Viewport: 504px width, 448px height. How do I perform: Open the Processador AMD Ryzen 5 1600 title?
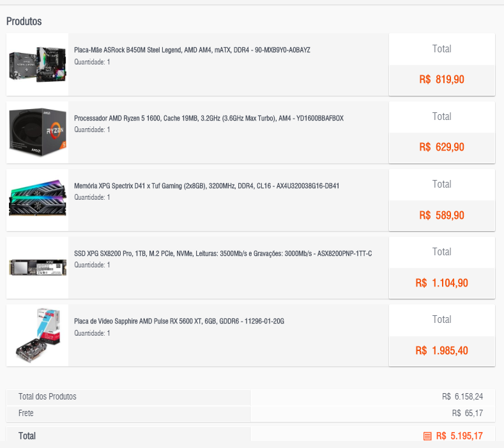pos(209,118)
